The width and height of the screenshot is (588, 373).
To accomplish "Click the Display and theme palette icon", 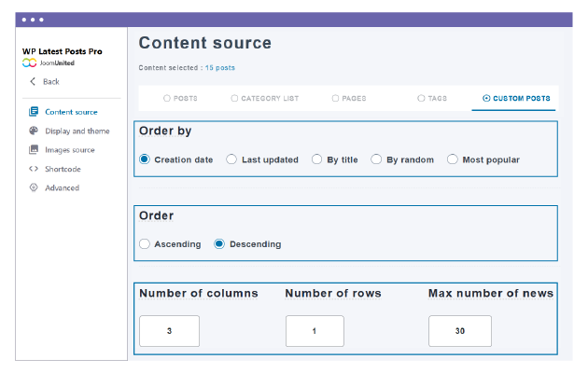I will point(34,131).
